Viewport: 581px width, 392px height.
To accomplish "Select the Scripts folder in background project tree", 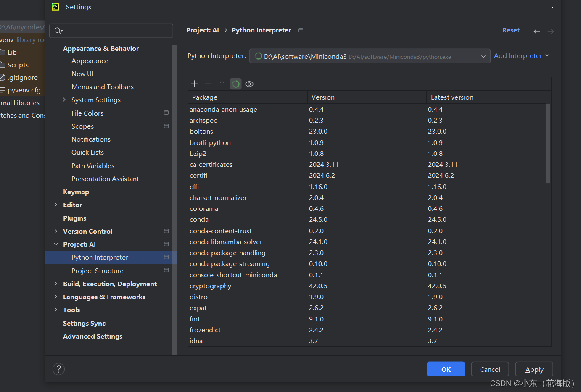I will tap(18, 65).
